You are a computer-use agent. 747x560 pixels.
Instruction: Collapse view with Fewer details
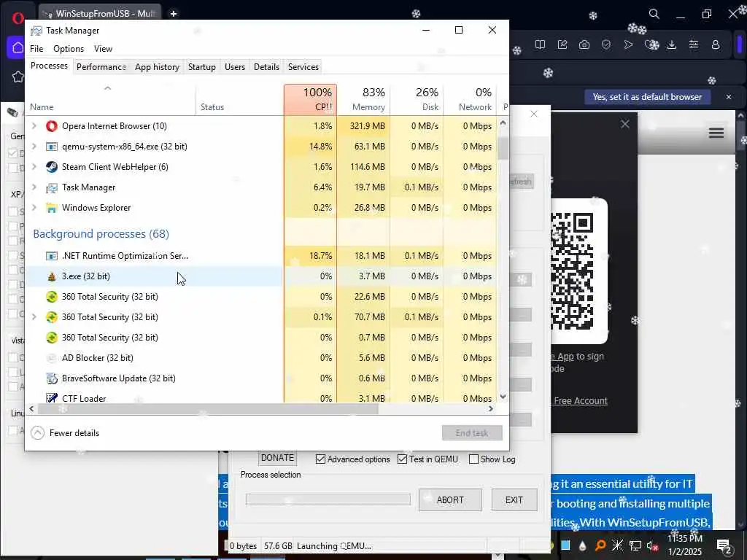click(x=65, y=433)
